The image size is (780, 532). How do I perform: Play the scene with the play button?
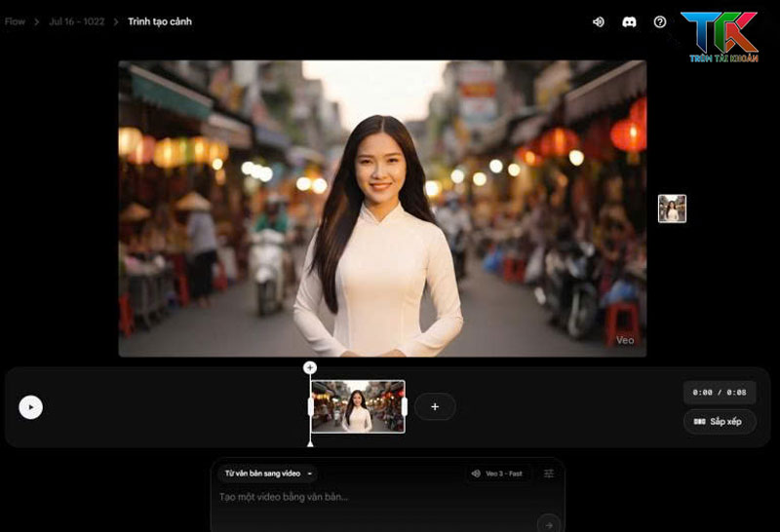[31, 407]
